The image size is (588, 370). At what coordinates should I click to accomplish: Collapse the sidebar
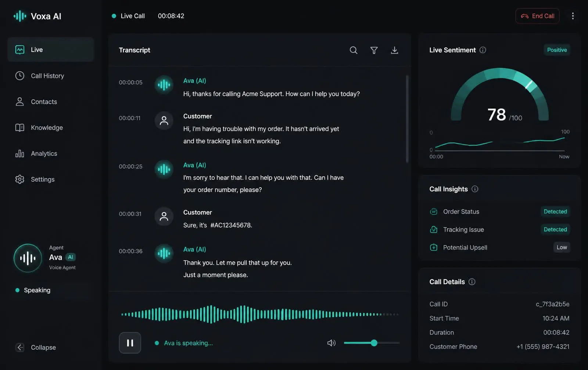[36, 347]
